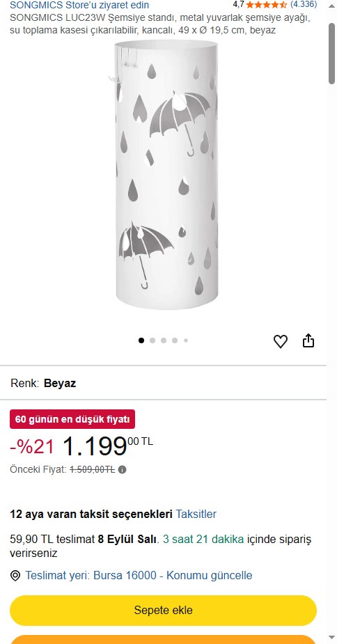The width and height of the screenshot is (337, 644).
Task: Add product to wishlist with heart icon
Action: [x=281, y=341]
